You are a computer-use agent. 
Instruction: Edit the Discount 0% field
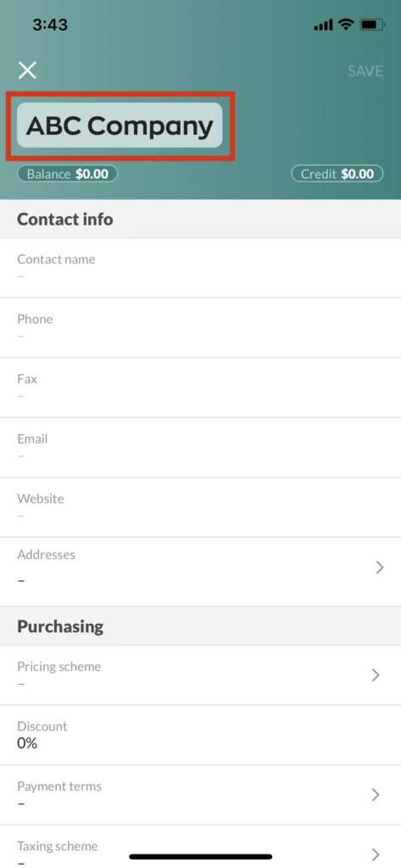200,735
